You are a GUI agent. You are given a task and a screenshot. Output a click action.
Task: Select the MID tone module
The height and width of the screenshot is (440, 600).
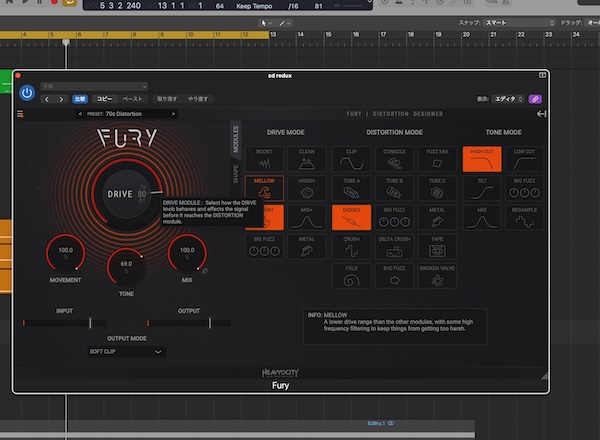point(482,217)
